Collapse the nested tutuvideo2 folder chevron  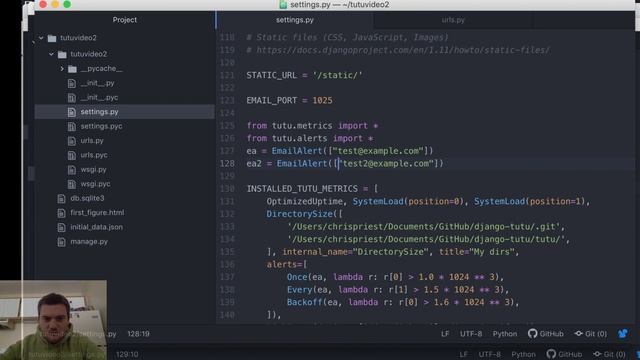(51, 54)
